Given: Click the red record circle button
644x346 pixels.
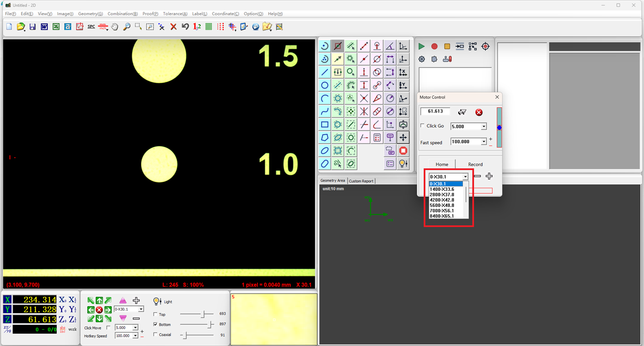Looking at the screenshot, I should tap(434, 46).
